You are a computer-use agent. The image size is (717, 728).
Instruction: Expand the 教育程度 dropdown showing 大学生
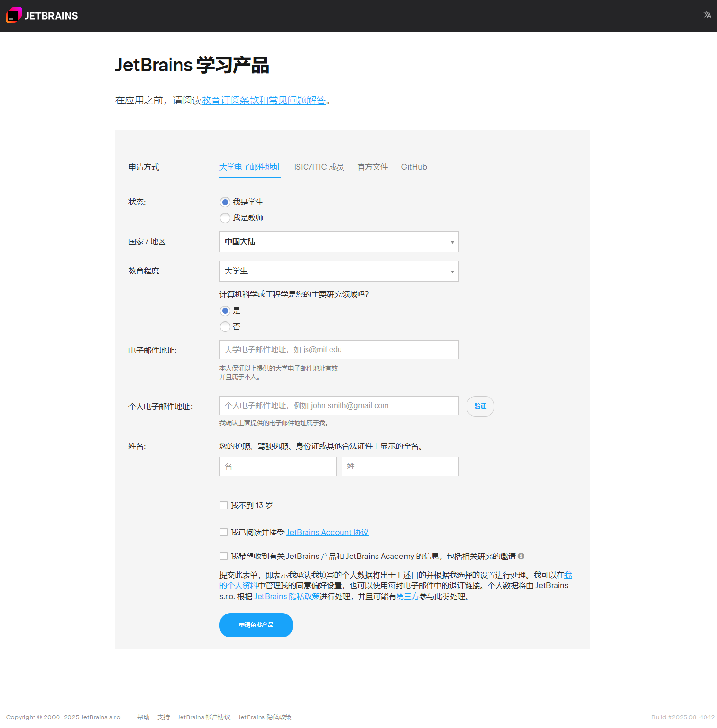[x=339, y=271]
